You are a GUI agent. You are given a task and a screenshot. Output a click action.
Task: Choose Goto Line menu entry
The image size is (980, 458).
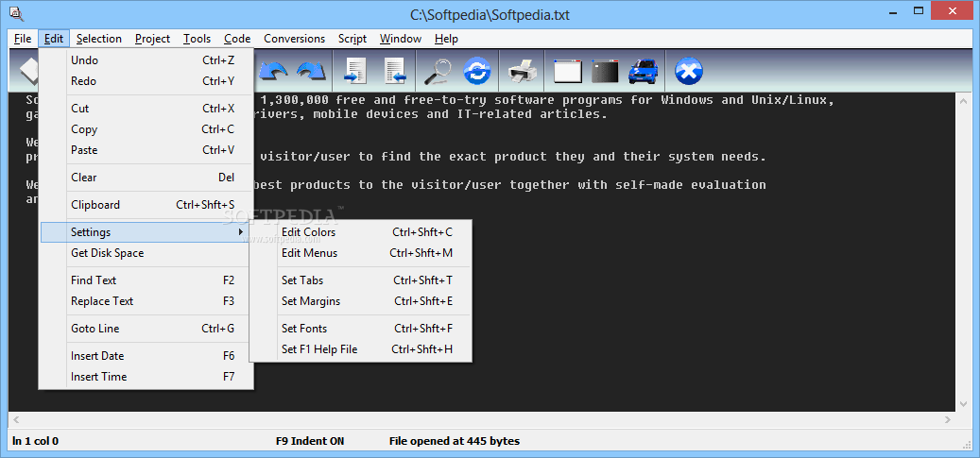pos(146,329)
